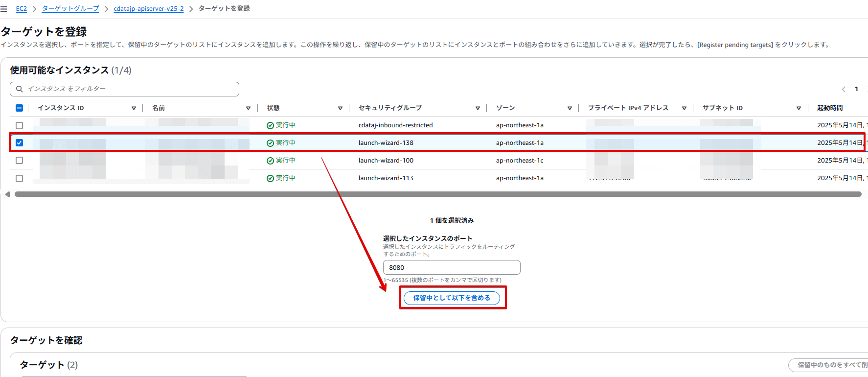
Task: Click 保留中として以下を含める button
Action: click(x=452, y=298)
